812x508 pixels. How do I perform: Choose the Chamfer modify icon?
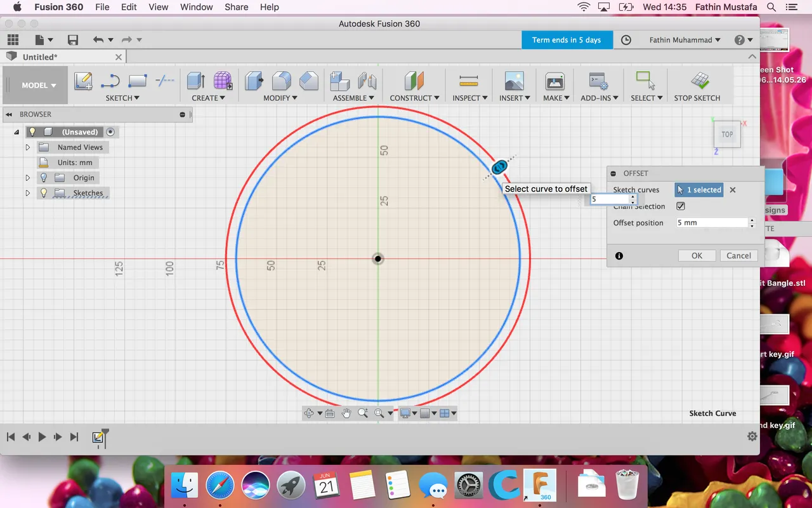coord(309,81)
